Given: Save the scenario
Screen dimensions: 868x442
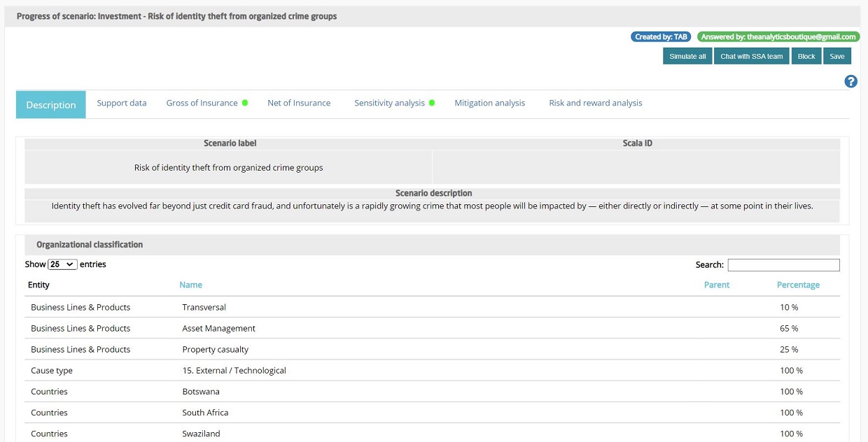Looking at the screenshot, I should [837, 56].
